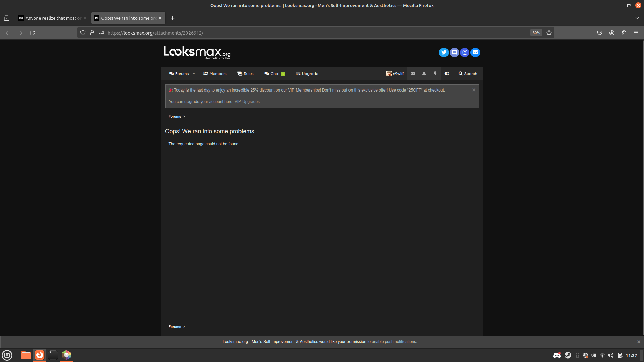Click the 11:27 clock
The image size is (644, 362).
coord(631,356)
